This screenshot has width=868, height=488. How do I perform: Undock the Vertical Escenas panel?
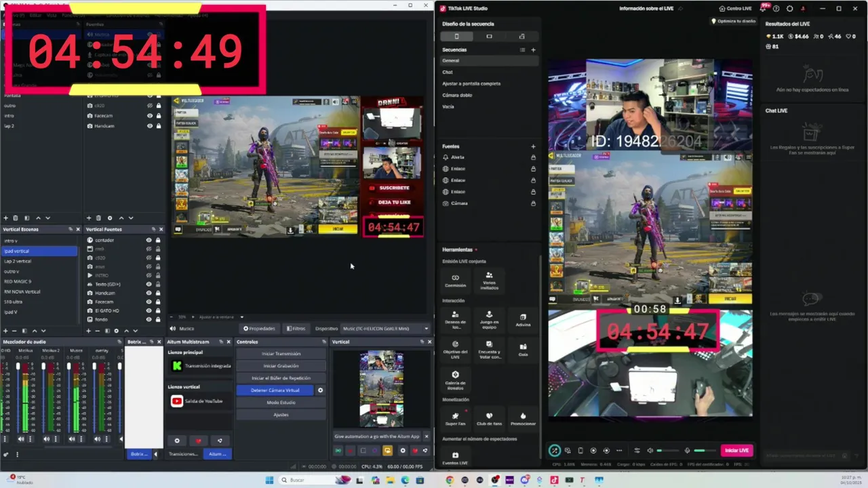[x=71, y=229]
